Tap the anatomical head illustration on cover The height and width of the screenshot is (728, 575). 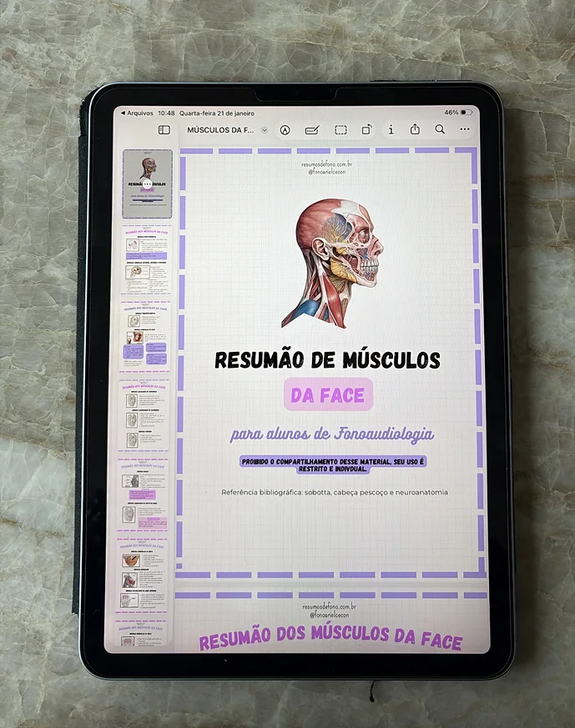pyautogui.click(x=331, y=264)
